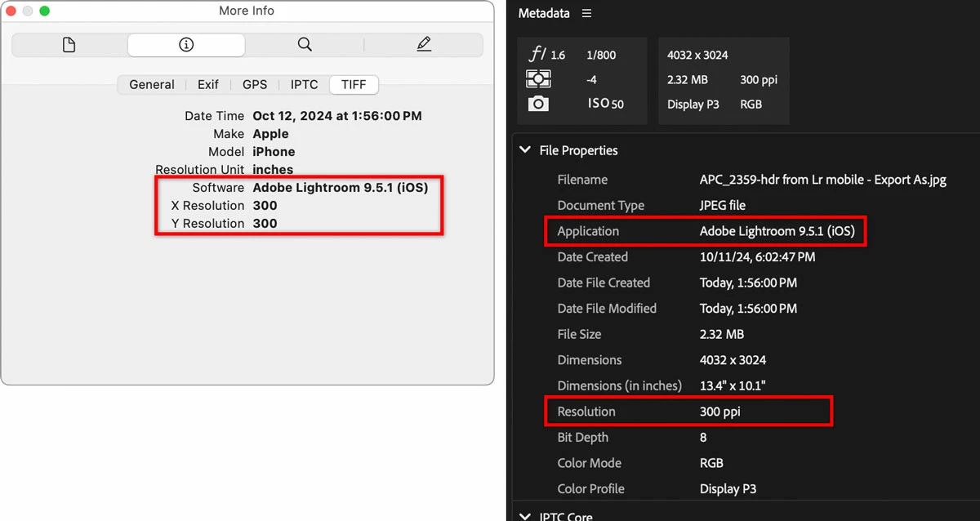Click the Resolution row value 300 ppi

coord(720,412)
